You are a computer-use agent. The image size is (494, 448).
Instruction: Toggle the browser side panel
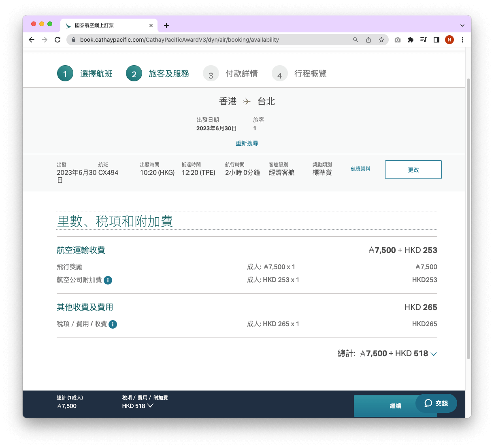point(437,40)
